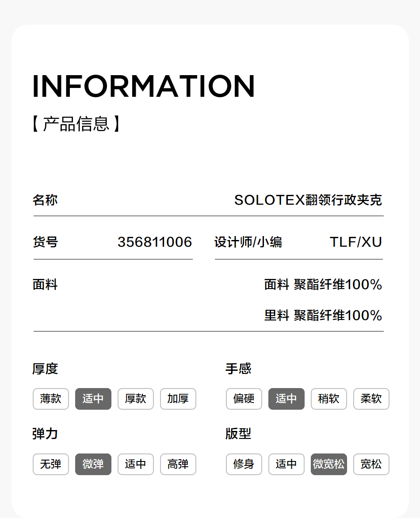
Task: Click the highlighted 微宽松 fit chip
Action: [329, 464]
